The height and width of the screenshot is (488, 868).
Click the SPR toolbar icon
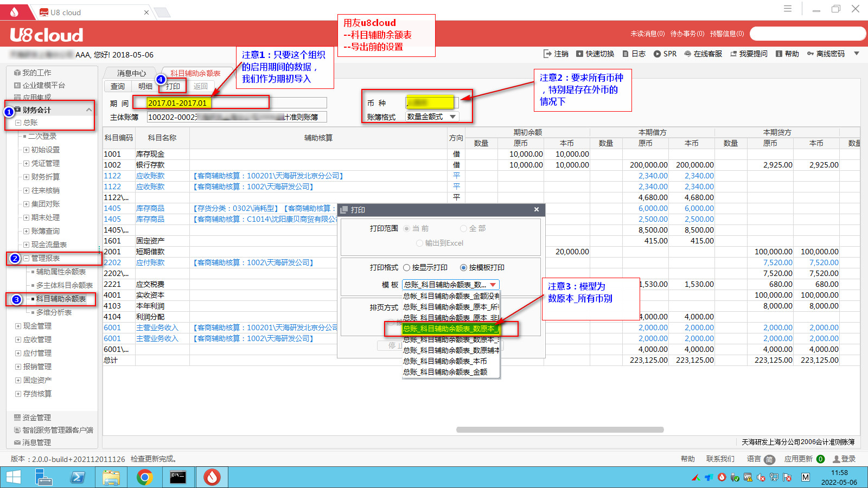click(x=658, y=54)
